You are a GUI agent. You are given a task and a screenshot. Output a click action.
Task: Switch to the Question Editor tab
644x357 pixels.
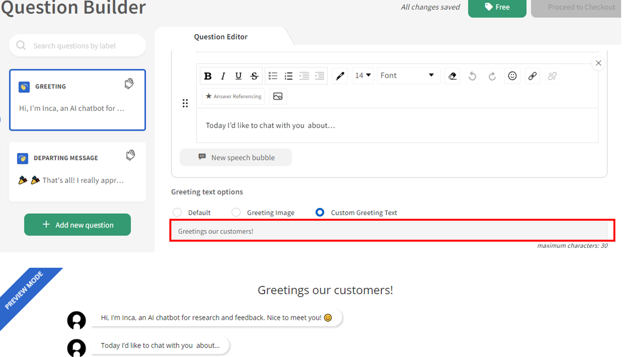coord(221,37)
